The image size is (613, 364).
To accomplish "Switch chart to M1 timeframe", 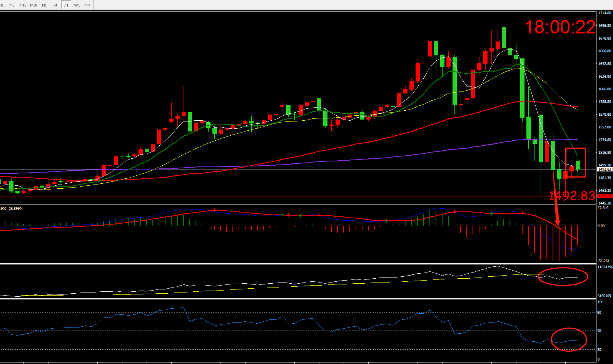I will tap(2, 5).
